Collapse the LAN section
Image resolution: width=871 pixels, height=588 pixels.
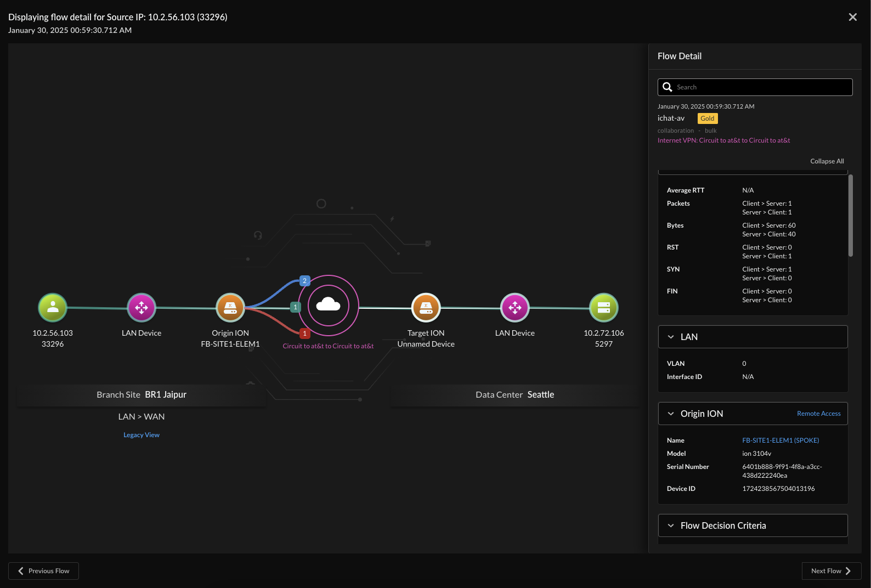pos(671,337)
